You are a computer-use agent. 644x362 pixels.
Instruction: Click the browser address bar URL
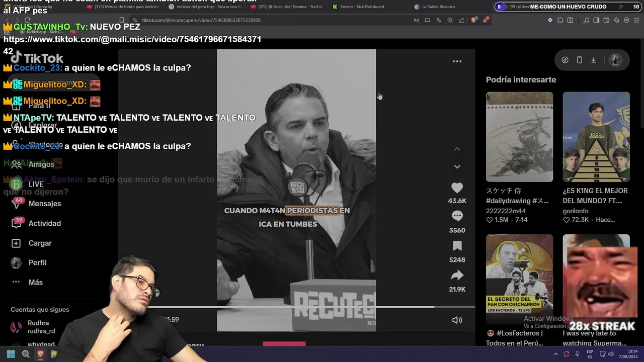tap(201, 20)
